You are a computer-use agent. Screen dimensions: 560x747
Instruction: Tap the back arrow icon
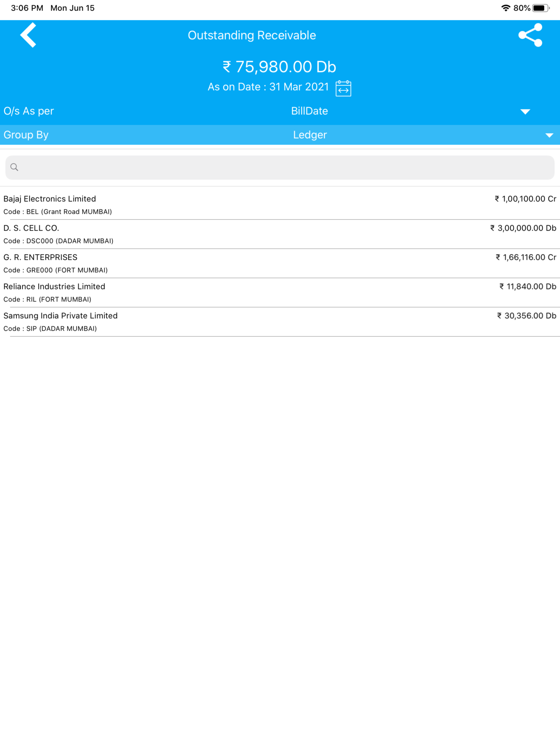(28, 35)
